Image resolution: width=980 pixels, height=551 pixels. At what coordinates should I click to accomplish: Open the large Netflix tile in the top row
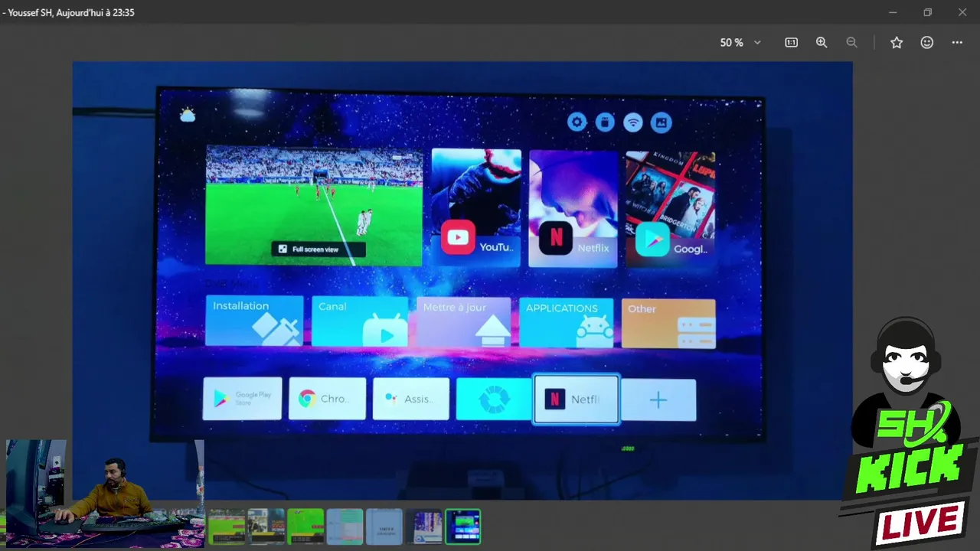573,208
